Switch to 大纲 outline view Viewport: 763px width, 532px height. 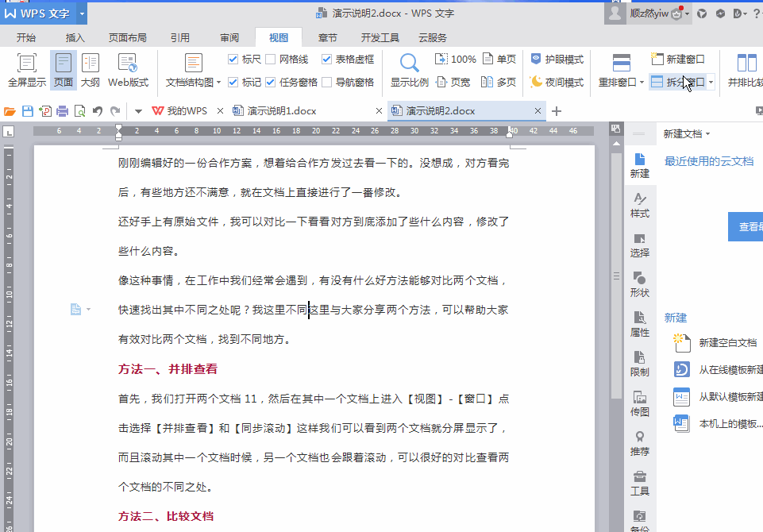pyautogui.click(x=90, y=71)
